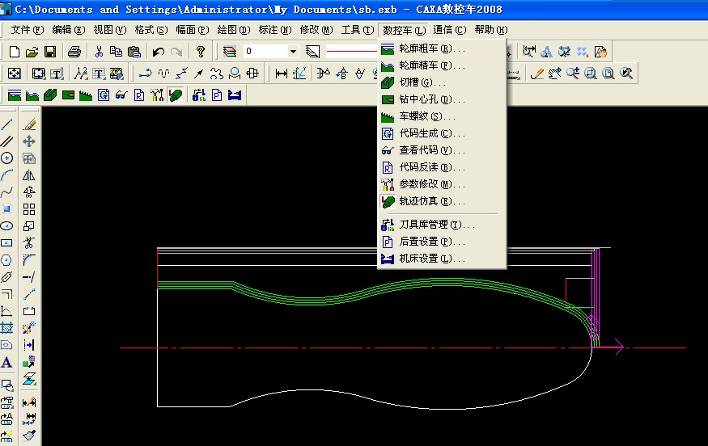
Task: Click 机床设置 menu option
Action: (x=424, y=259)
